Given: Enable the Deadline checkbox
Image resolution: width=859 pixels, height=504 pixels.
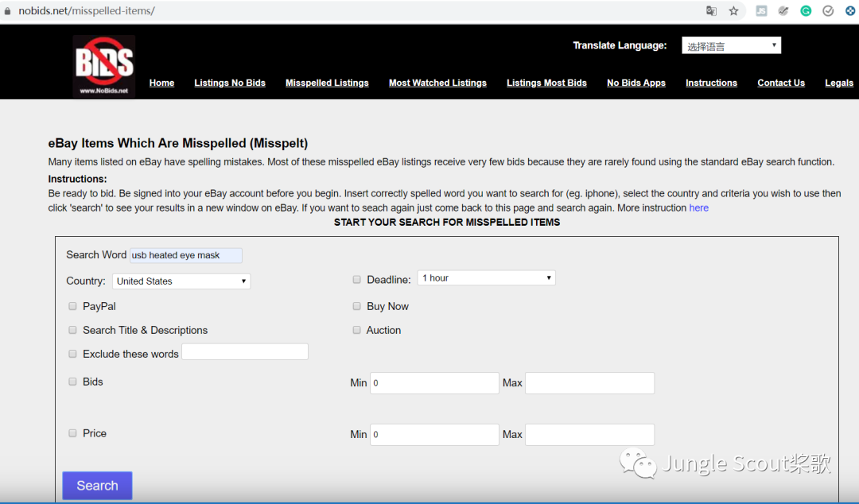Looking at the screenshot, I should coord(356,279).
